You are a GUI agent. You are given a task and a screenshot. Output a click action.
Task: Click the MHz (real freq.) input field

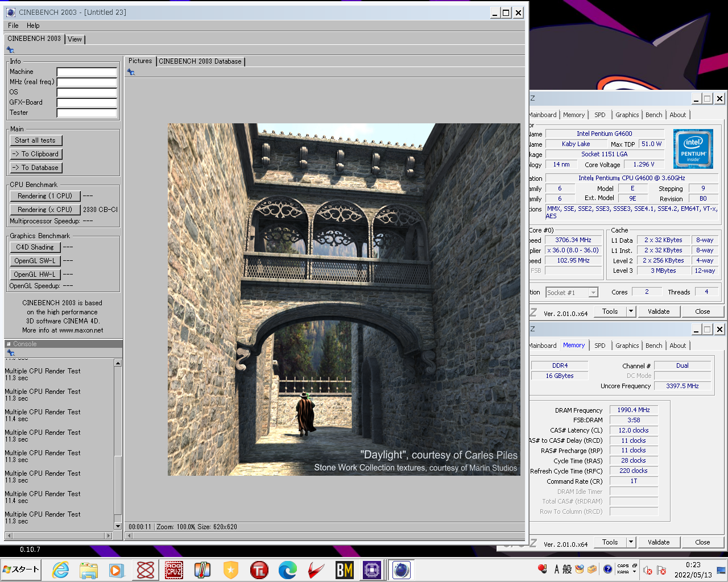[86, 82]
